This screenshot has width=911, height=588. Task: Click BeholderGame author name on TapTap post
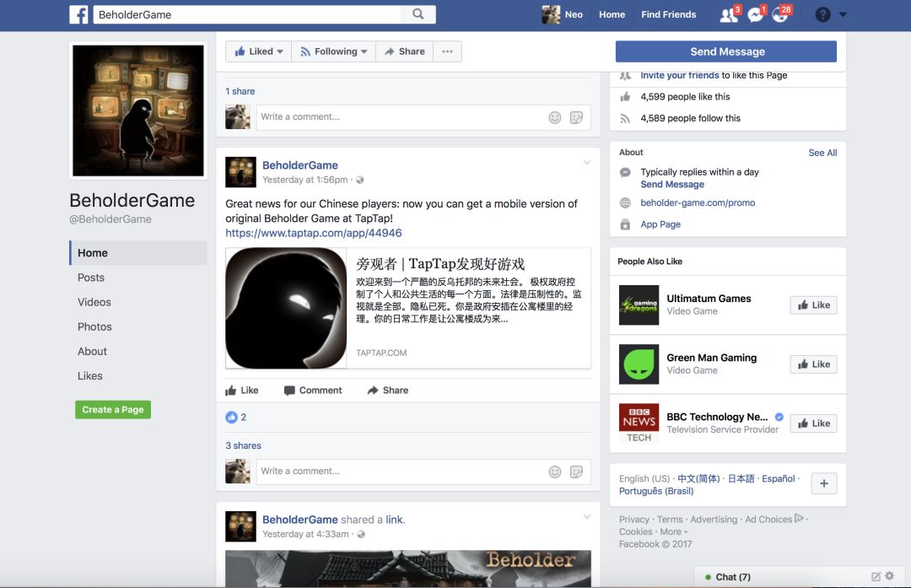pyautogui.click(x=299, y=165)
